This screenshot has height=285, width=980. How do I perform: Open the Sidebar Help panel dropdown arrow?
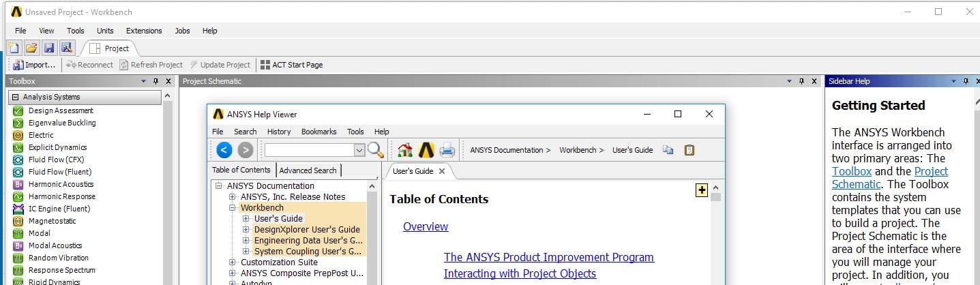point(953,81)
